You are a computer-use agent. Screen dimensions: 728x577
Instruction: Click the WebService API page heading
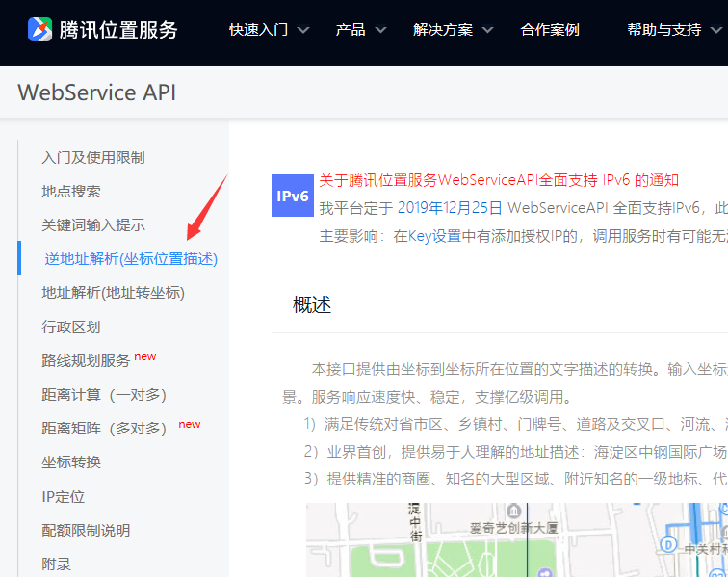tap(97, 92)
